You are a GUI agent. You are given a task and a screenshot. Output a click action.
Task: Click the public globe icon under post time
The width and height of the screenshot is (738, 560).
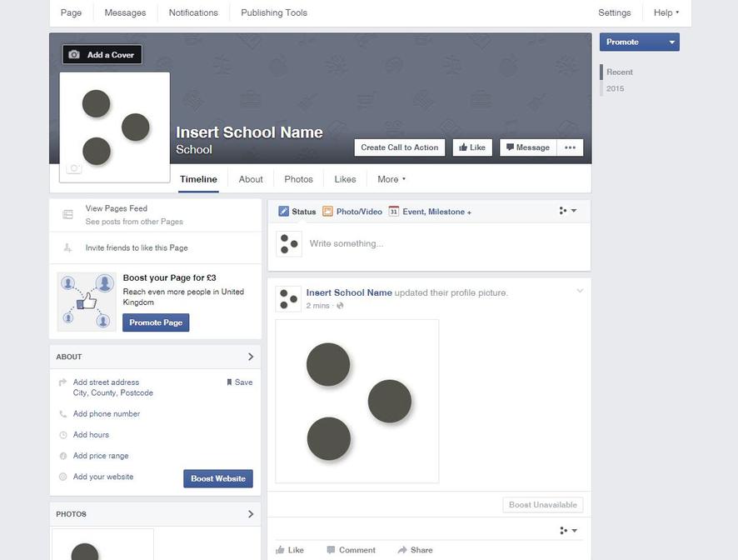(340, 306)
